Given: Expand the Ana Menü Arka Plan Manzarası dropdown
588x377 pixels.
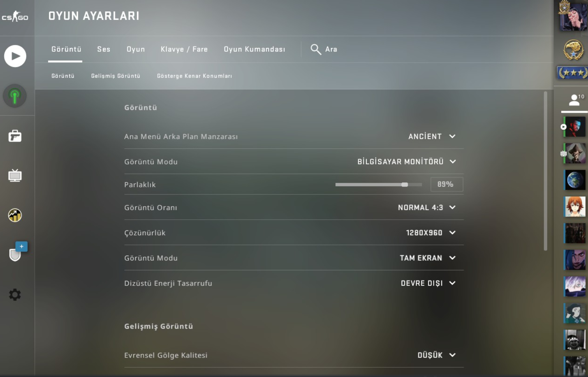Looking at the screenshot, I should click(x=431, y=137).
